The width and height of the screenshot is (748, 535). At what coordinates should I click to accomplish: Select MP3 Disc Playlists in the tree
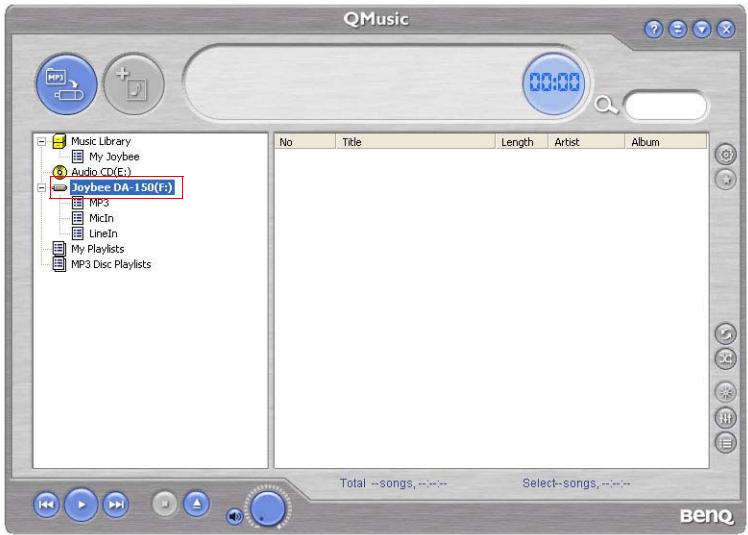[111, 264]
